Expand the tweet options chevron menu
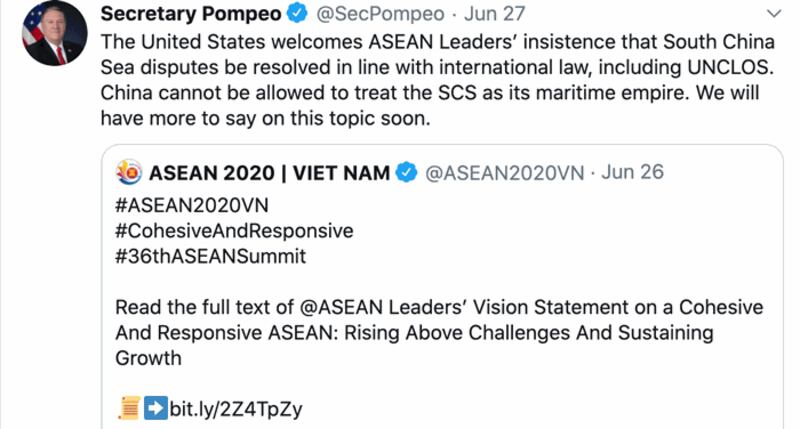 point(773,14)
